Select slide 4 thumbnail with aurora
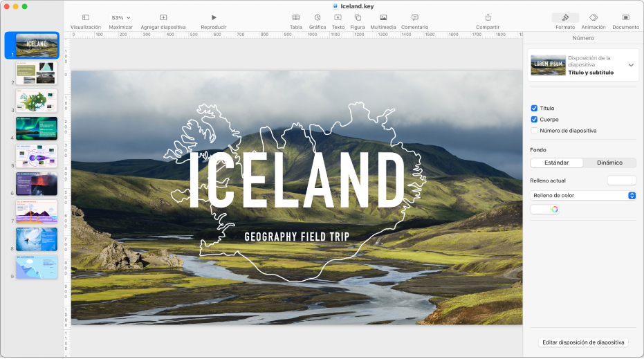This screenshot has height=359, width=644. [37, 129]
